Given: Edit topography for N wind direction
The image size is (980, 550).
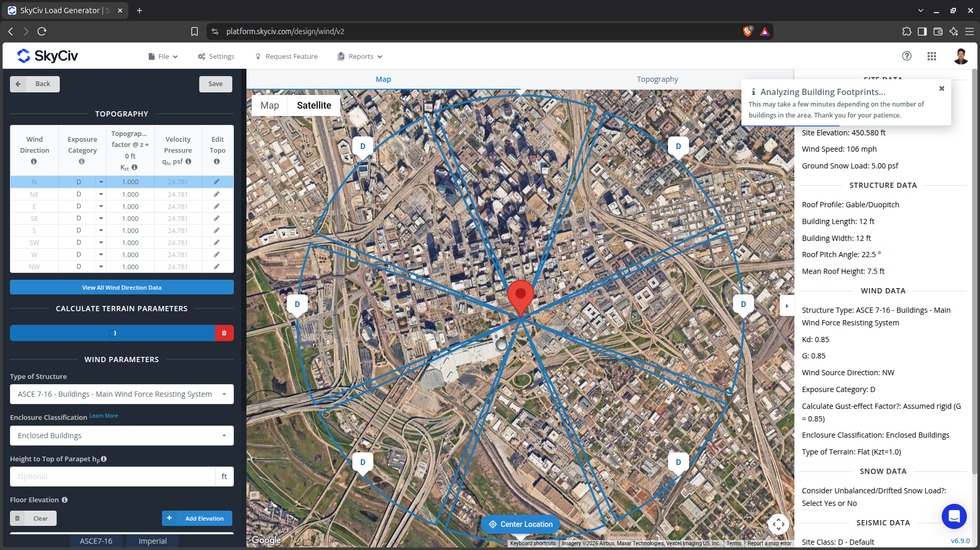Looking at the screenshot, I should coord(217,182).
